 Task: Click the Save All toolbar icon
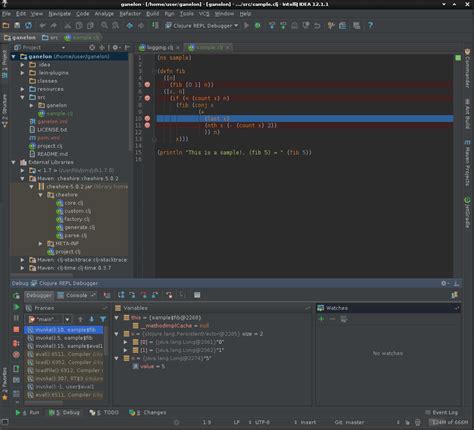(17, 25)
